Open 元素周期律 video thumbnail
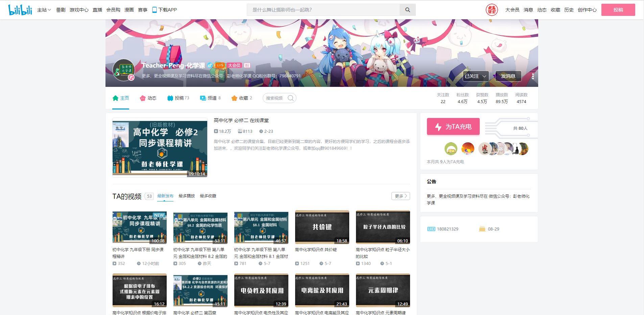The width and height of the screenshot is (644, 315). coord(383,290)
